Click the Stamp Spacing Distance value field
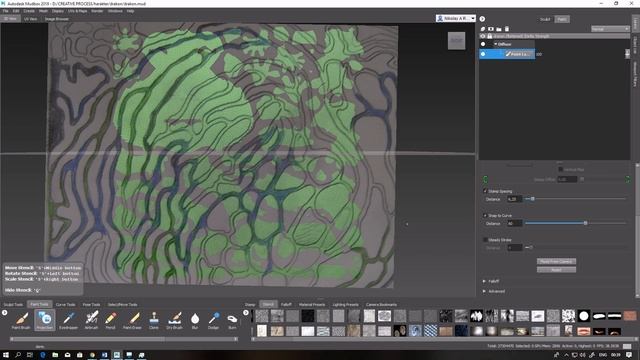The height and width of the screenshot is (360, 640). tap(514, 199)
